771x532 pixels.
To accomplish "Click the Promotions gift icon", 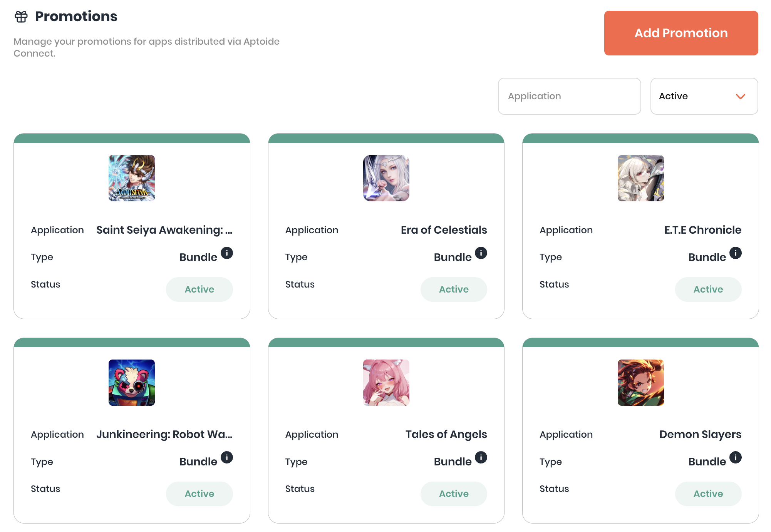I will coord(21,17).
